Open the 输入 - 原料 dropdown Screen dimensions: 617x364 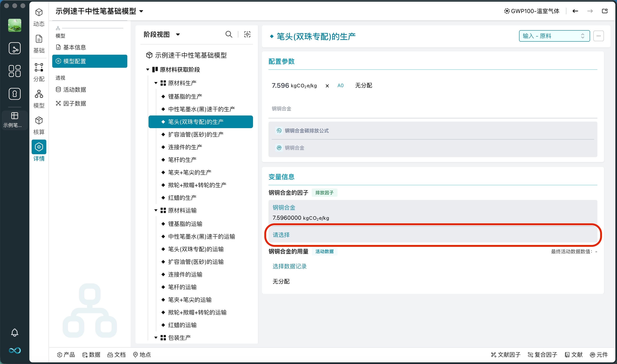(x=554, y=36)
